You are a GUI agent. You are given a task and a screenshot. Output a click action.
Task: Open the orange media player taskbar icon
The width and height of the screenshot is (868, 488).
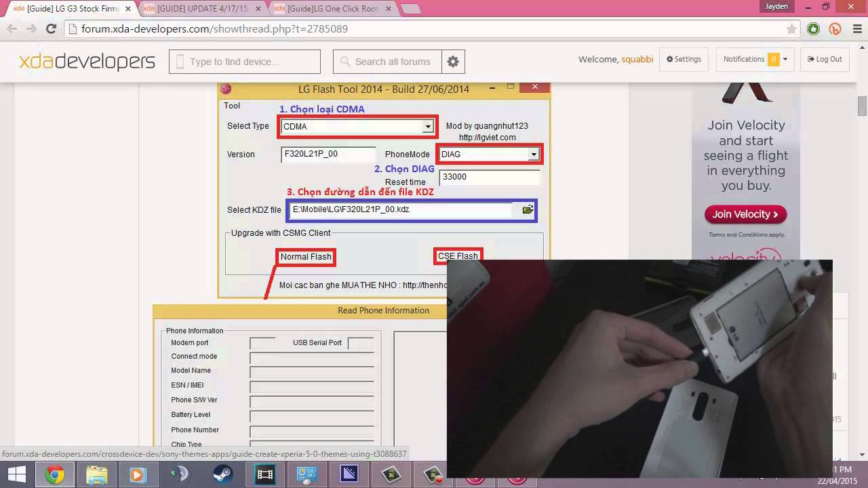coord(138,474)
